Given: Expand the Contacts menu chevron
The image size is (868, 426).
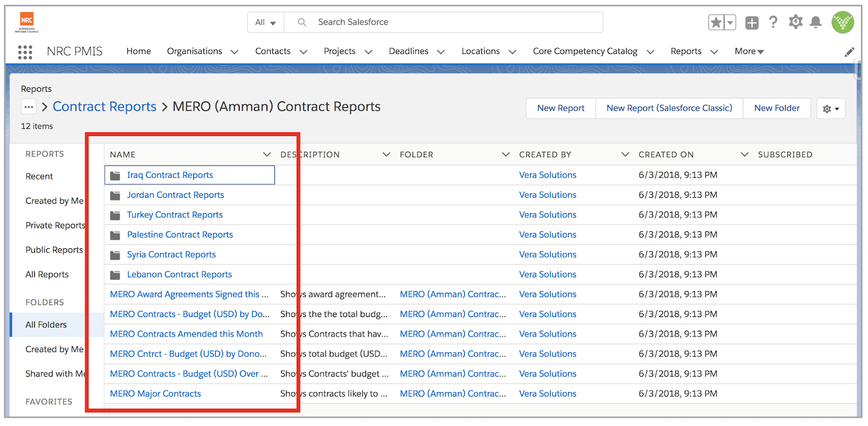Looking at the screenshot, I should point(303,51).
